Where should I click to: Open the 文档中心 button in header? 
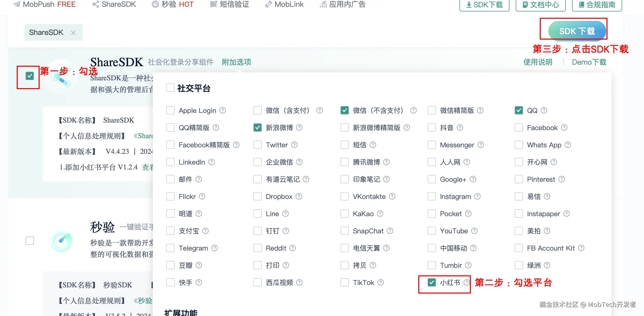pos(540,5)
